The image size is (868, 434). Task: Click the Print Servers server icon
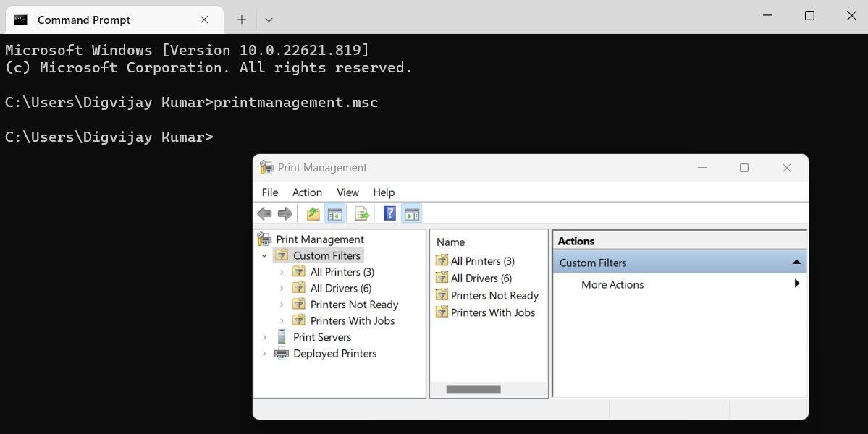point(282,336)
